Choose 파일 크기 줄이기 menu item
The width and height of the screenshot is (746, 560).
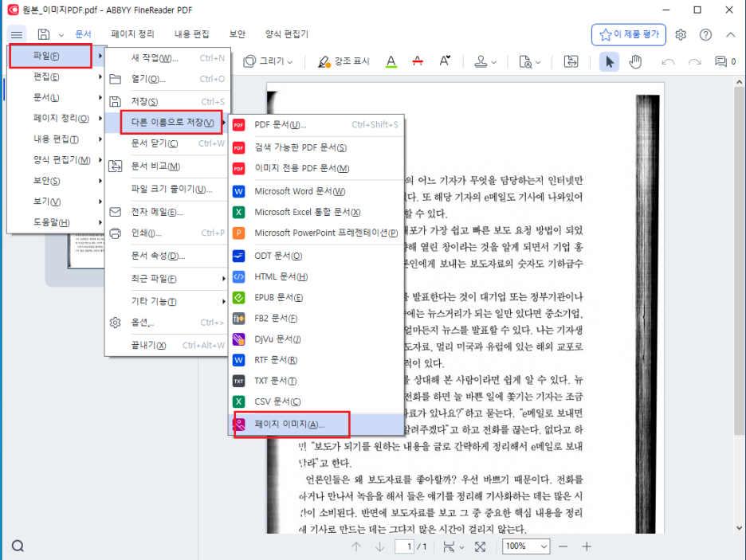point(168,189)
